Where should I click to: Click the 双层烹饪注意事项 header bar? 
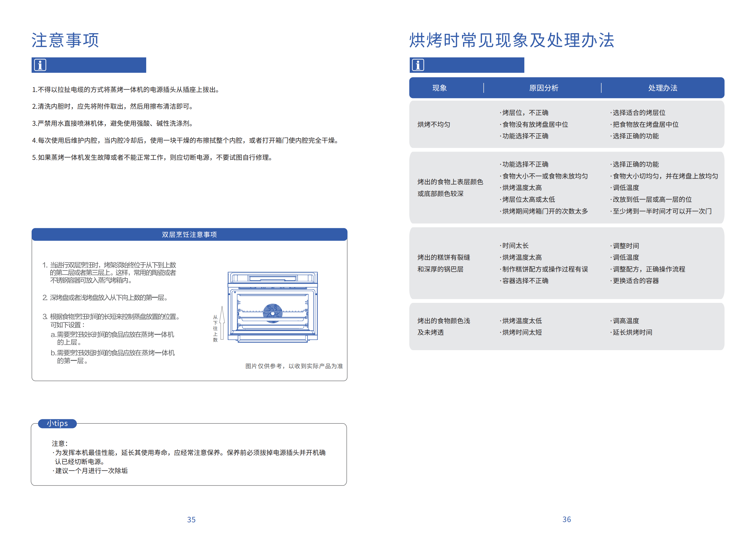[x=189, y=234]
